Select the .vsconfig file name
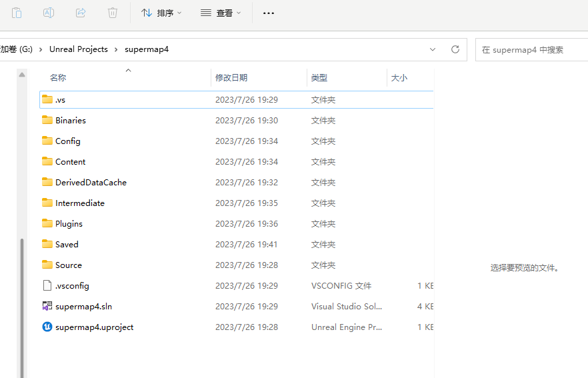The height and width of the screenshot is (378, 588). (x=73, y=286)
